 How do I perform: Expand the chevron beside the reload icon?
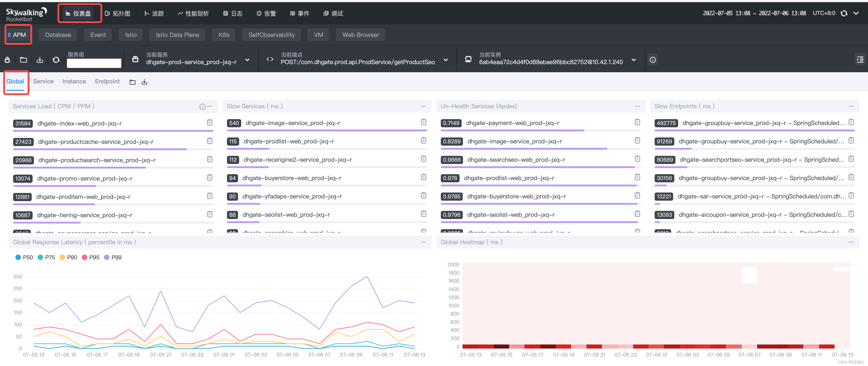[856, 14]
